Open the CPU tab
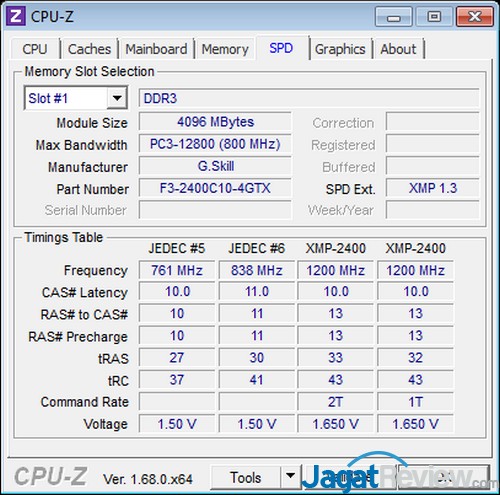This screenshot has height=495, width=500. pyautogui.click(x=35, y=49)
